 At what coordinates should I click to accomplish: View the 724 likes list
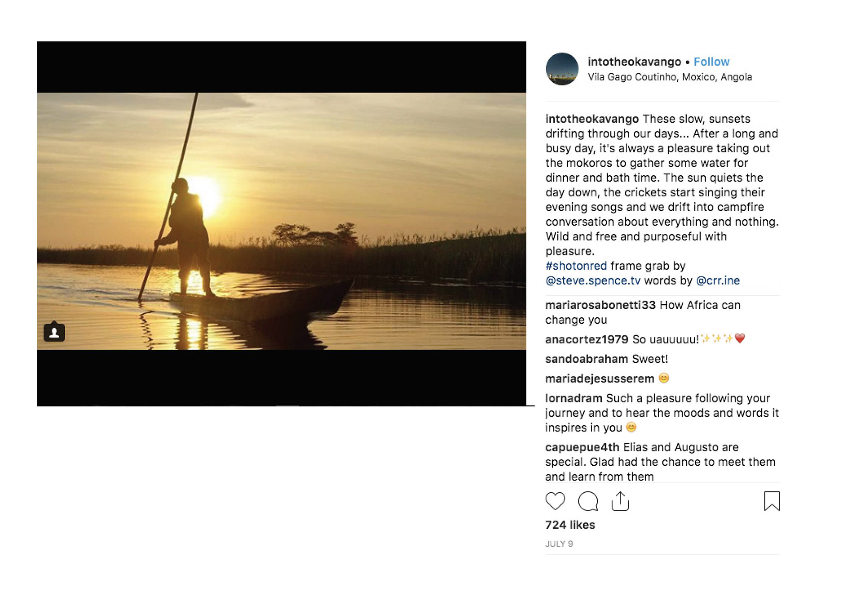click(x=570, y=525)
